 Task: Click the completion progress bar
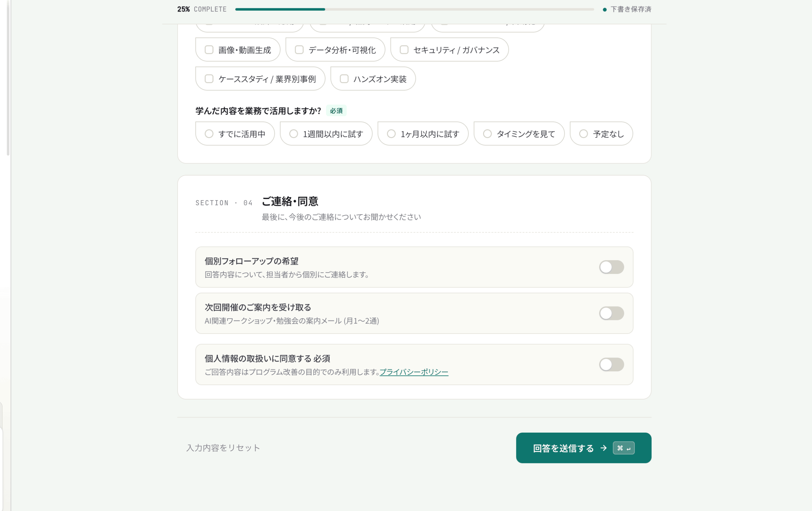pos(415,10)
